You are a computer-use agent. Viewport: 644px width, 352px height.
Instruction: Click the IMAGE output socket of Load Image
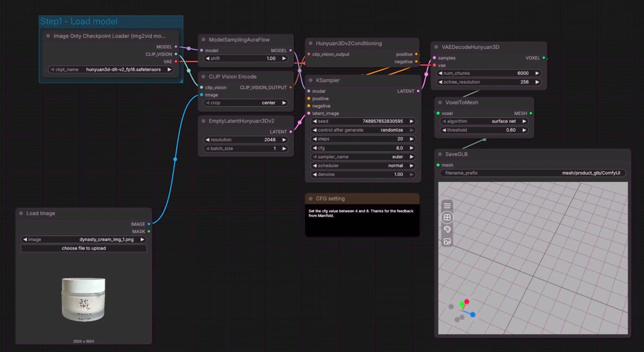[x=149, y=224]
